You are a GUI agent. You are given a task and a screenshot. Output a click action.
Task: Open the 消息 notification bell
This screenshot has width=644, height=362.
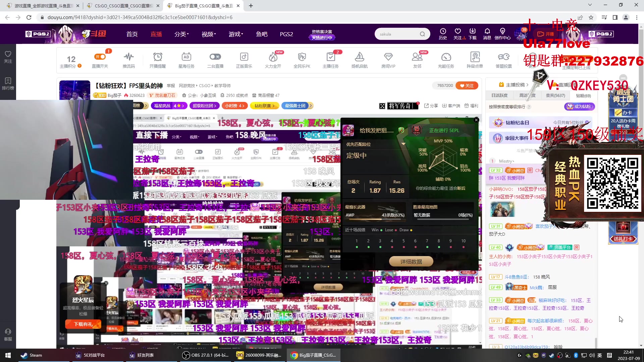tap(487, 31)
